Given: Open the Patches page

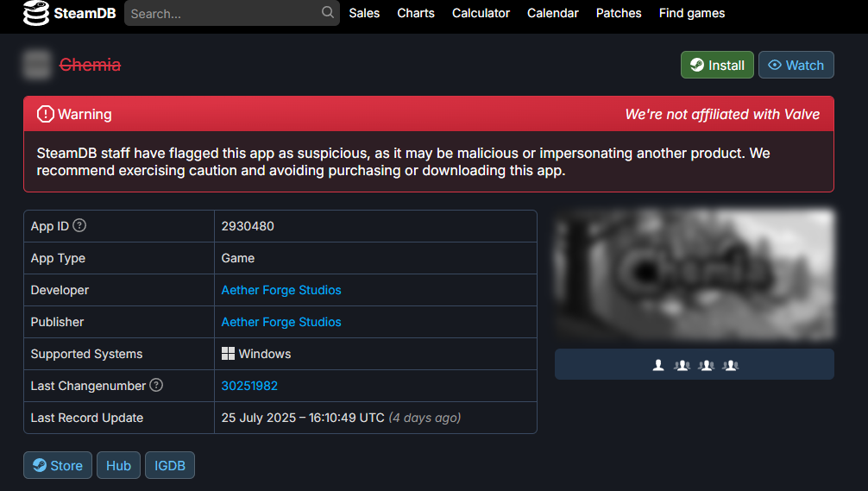Looking at the screenshot, I should coord(619,13).
